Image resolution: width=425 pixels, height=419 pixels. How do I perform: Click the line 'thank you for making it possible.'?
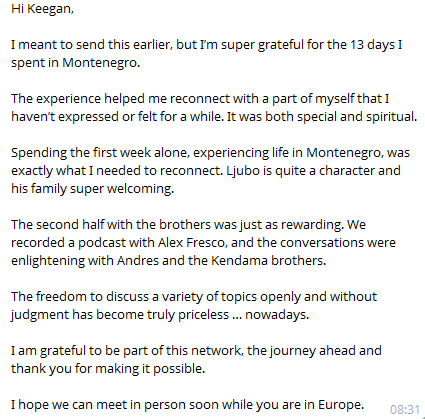pyautogui.click(x=108, y=369)
